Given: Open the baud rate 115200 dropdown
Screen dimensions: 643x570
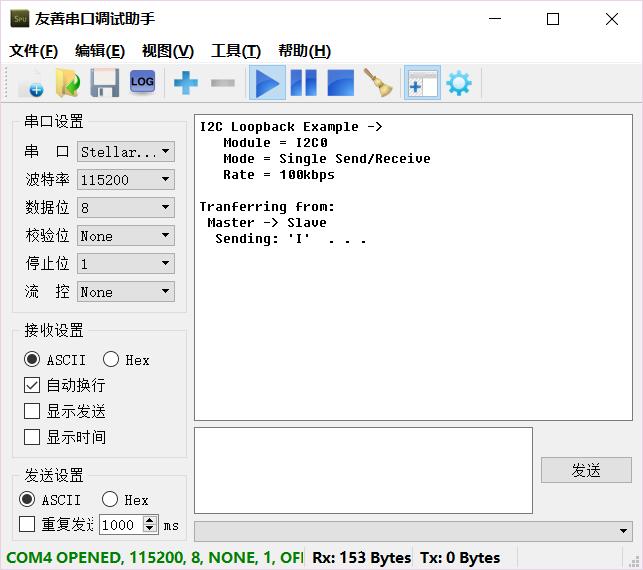Looking at the screenshot, I should (x=126, y=180).
